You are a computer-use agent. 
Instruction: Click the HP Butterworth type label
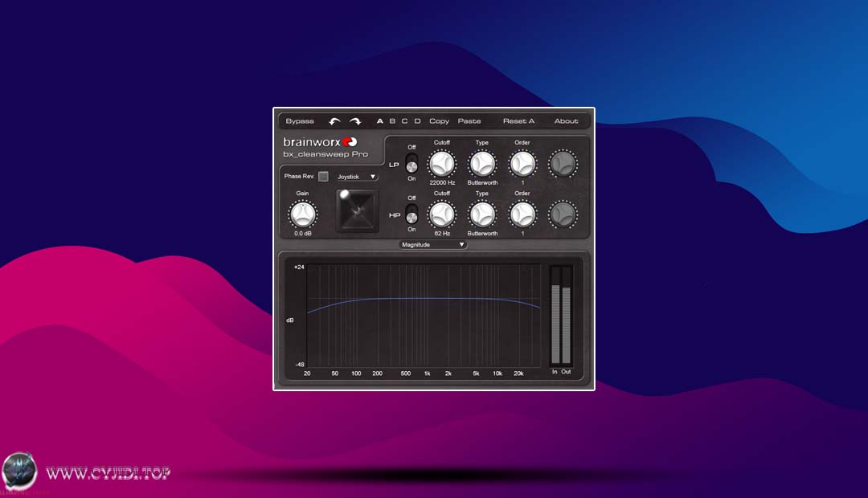pyautogui.click(x=482, y=234)
